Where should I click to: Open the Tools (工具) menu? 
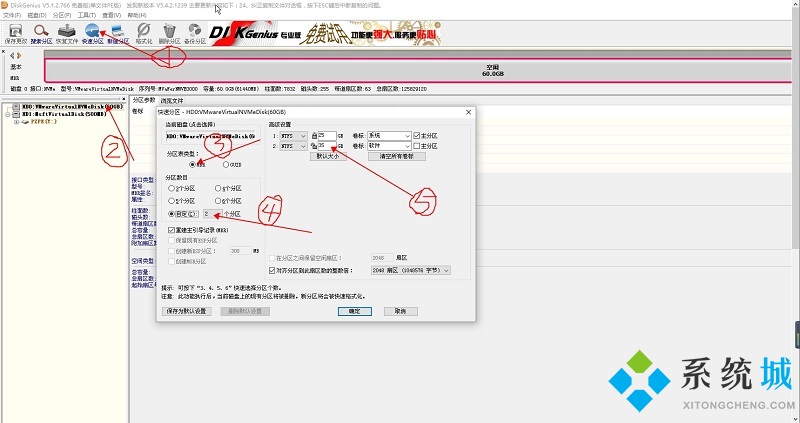pyautogui.click(x=86, y=15)
